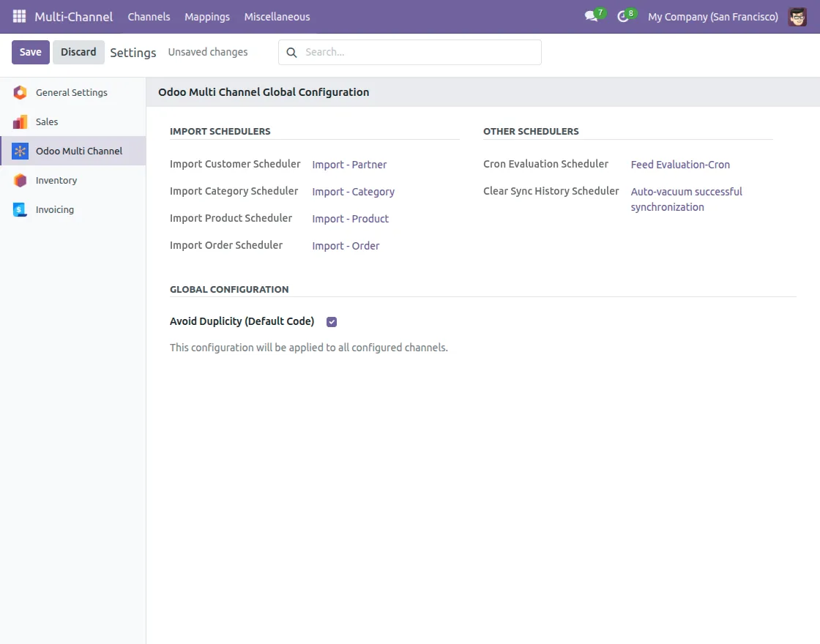Select the Odoo Multi Channel sidebar icon

click(21, 151)
